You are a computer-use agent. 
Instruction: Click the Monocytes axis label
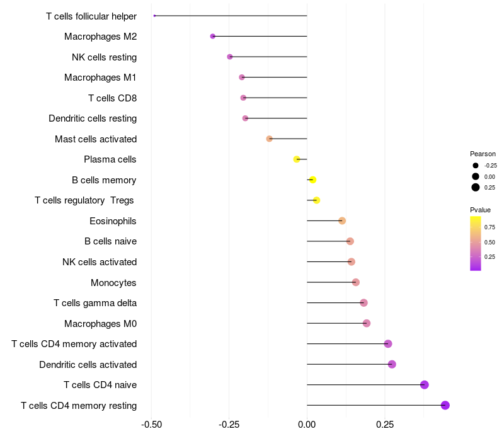(113, 283)
